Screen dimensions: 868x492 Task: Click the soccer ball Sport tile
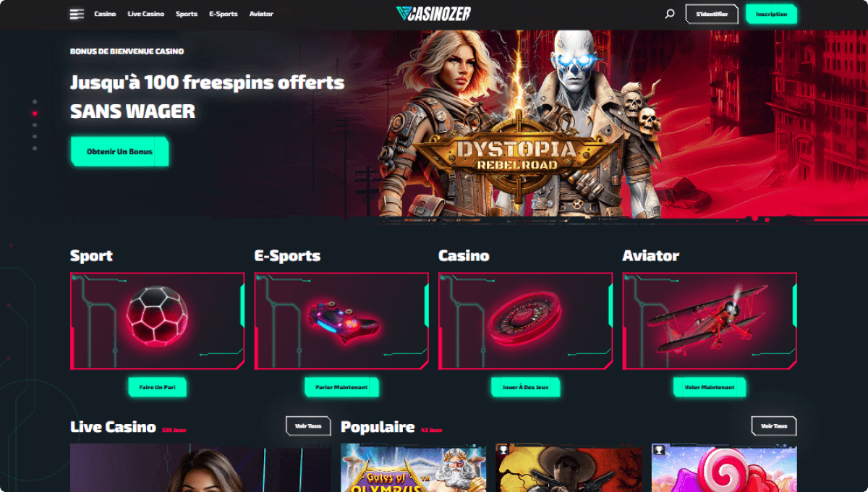pyautogui.click(x=157, y=321)
